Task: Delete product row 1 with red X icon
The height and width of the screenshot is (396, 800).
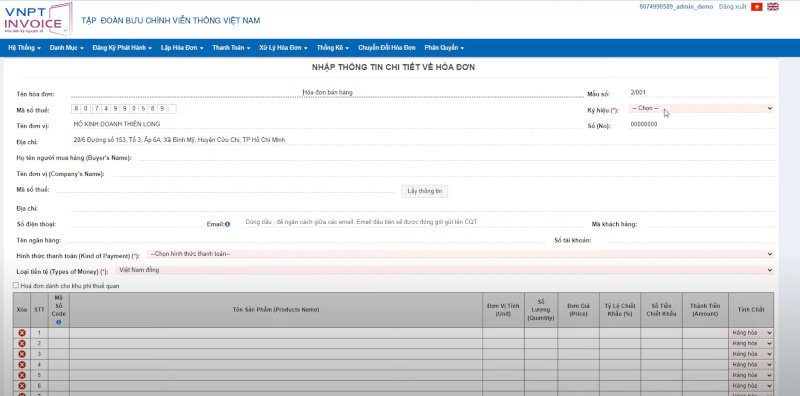Action: pyautogui.click(x=22, y=333)
